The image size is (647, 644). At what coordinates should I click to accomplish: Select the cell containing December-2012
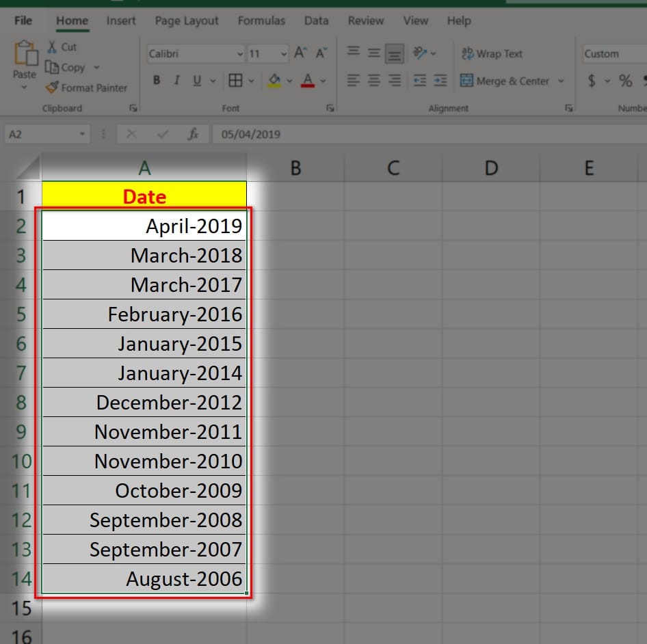click(x=144, y=403)
